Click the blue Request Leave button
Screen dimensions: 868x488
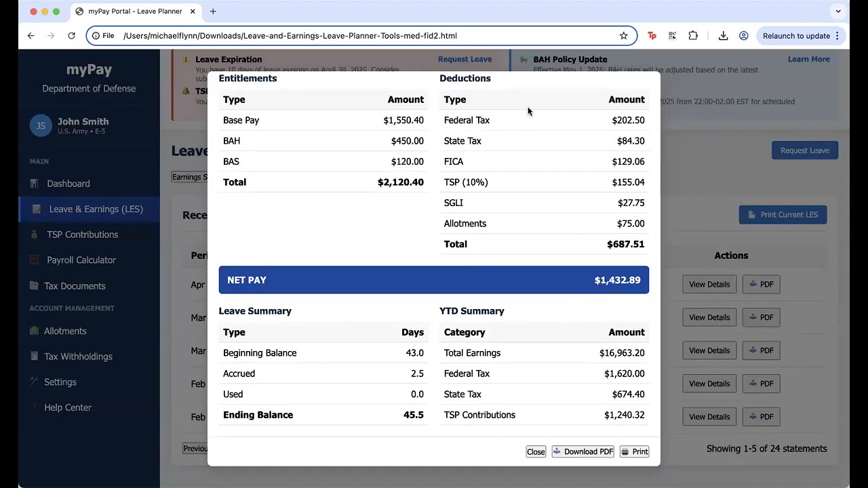805,150
